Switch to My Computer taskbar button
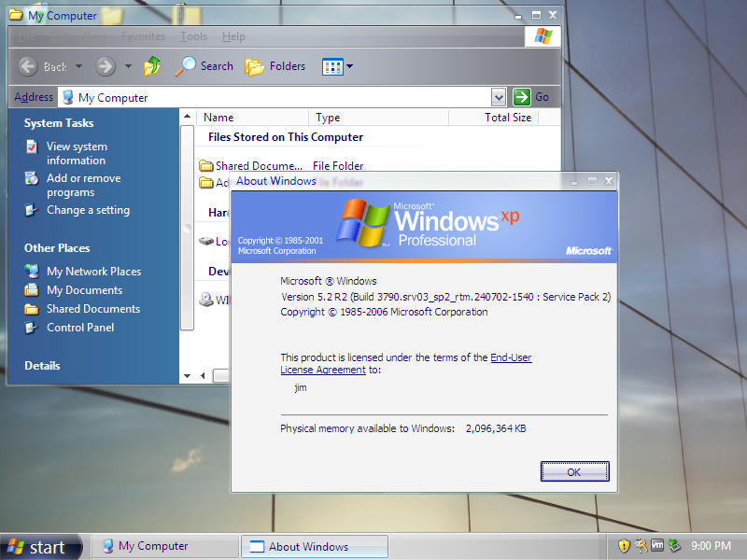The image size is (747, 560). tap(164, 546)
